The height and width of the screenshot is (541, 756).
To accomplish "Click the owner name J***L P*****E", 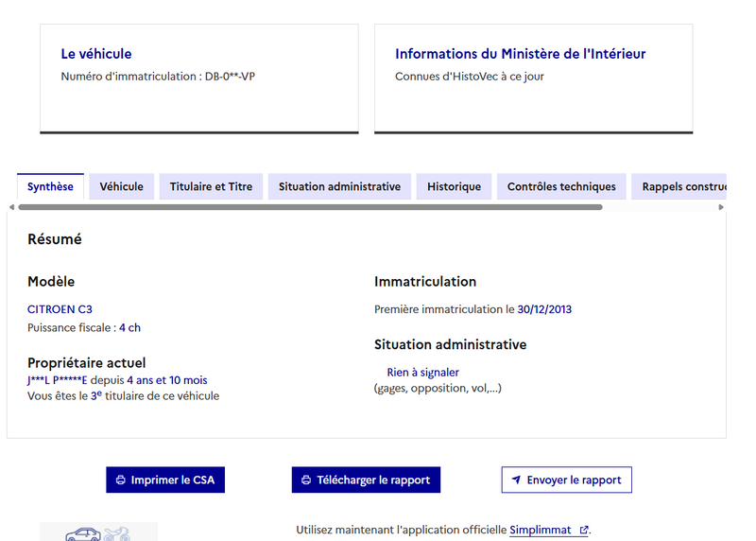I will pyautogui.click(x=58, y=380).
